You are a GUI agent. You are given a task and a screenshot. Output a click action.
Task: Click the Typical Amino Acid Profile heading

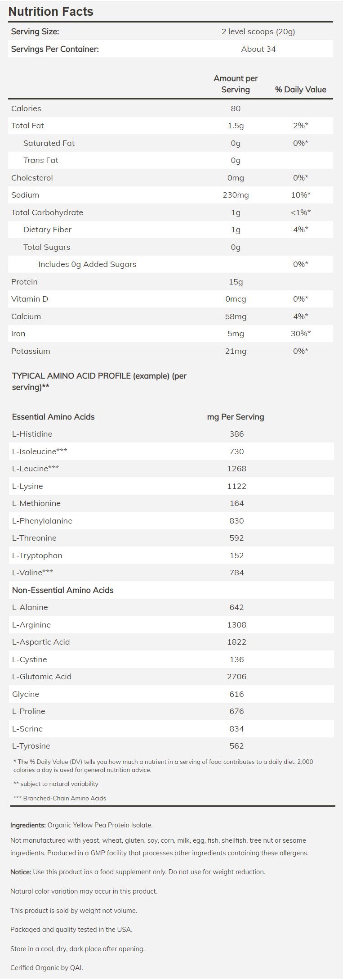click(x=99, y=381)
